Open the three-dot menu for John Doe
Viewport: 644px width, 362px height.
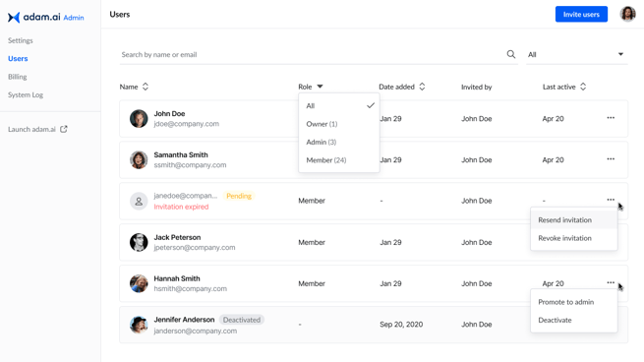click(x=611, y=118)
